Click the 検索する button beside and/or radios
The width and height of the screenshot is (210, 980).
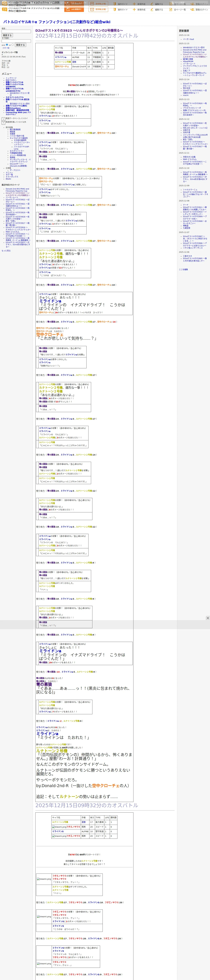(x=20, y=45)
